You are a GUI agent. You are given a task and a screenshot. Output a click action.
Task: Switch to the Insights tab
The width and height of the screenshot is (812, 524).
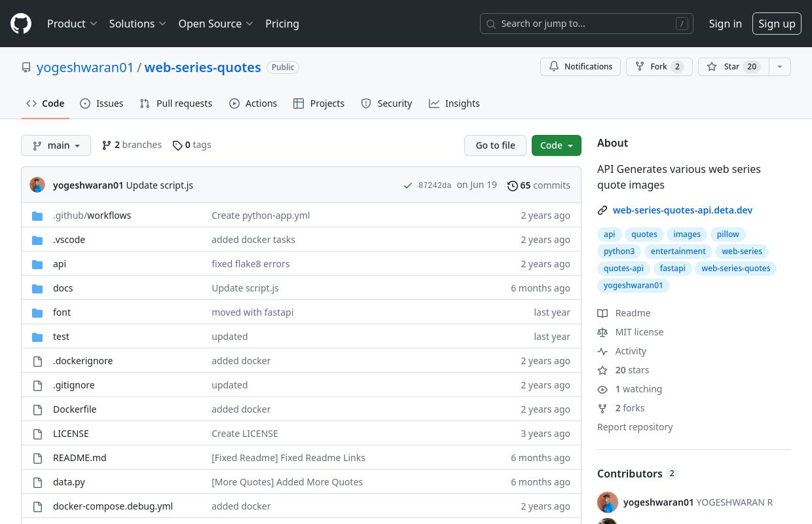point(454,103)
